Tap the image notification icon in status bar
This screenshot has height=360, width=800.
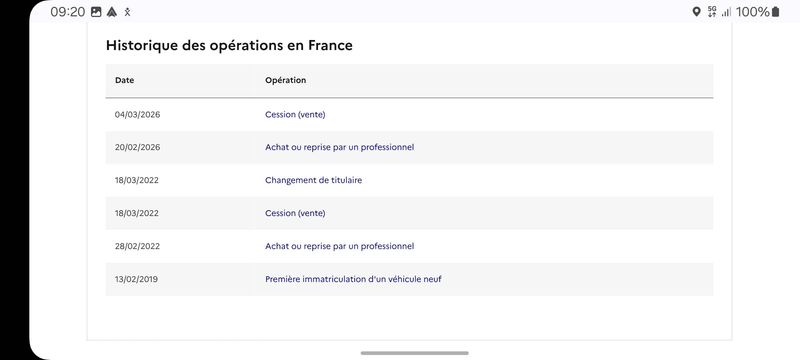[96, 12]
